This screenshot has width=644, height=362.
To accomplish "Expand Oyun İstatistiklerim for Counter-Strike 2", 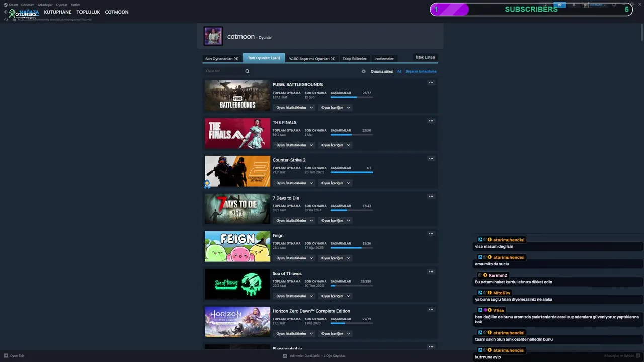I will (294, 183).
